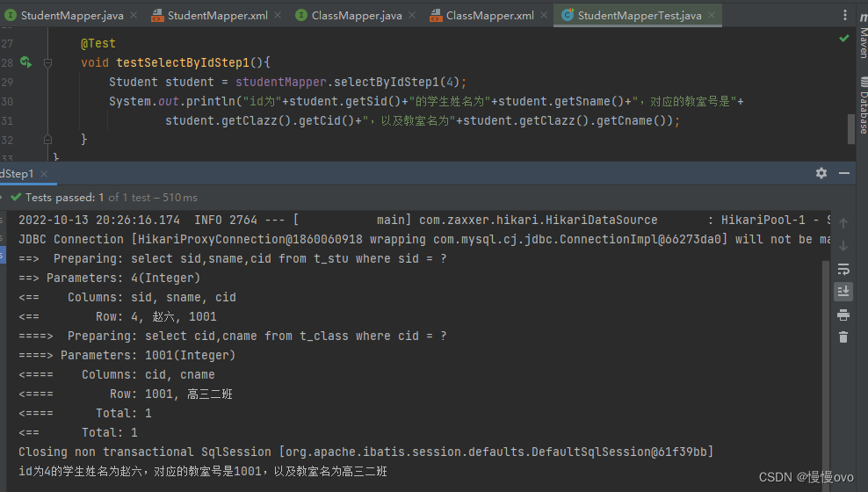Open ClassMapper.xml tab
This screenshot has height=492, width=868.
[x=488, y=16]
